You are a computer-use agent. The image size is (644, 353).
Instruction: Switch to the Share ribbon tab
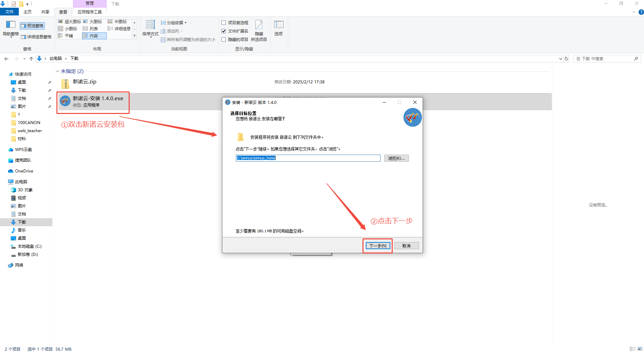(x=45, y=12)
